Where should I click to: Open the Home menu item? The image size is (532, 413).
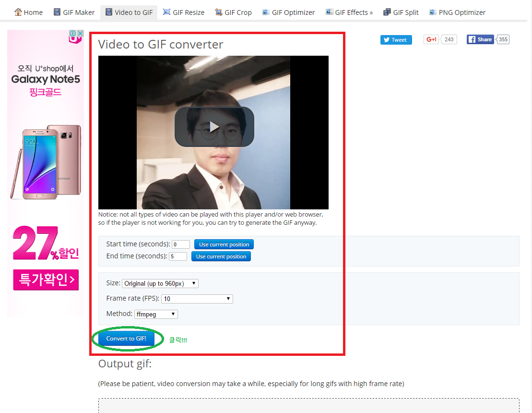click(28, 12)
